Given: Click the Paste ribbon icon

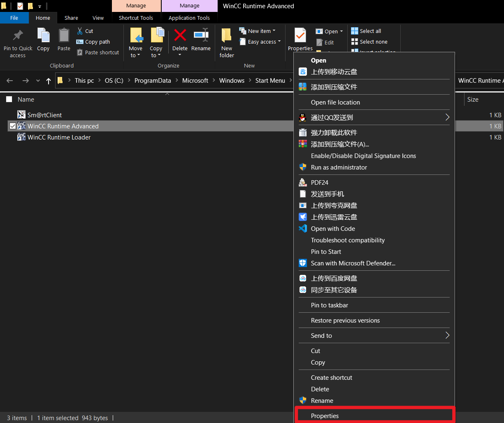Looking at the screenshot, I should coord(64,35).
